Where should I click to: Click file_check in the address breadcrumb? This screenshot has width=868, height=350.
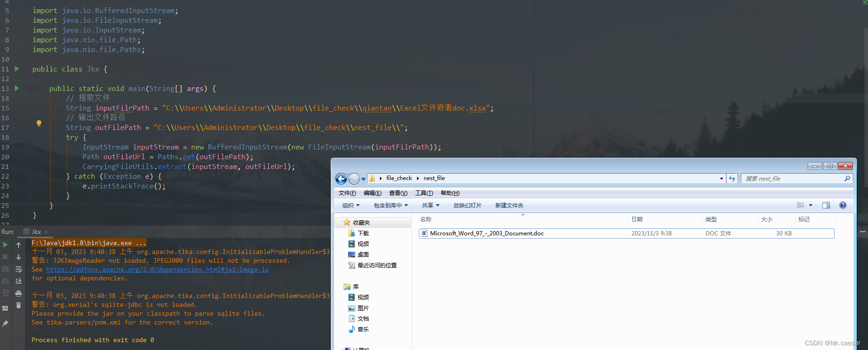(399, 178)
